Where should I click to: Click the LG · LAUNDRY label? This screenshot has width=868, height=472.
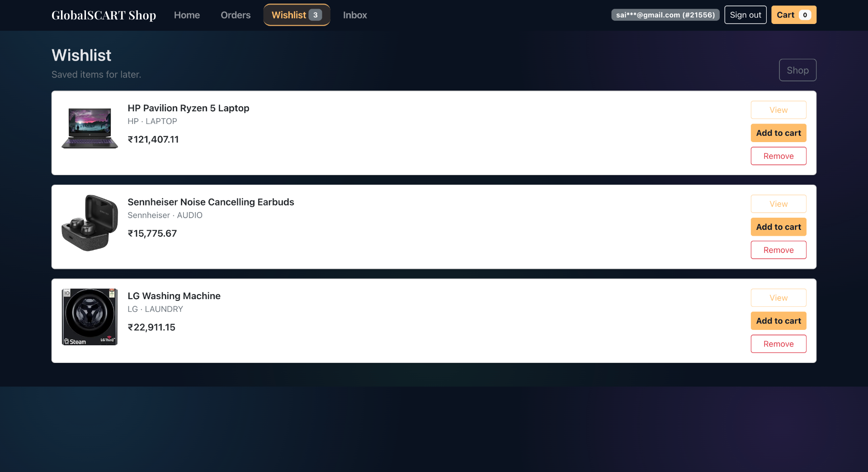[155, 309]
